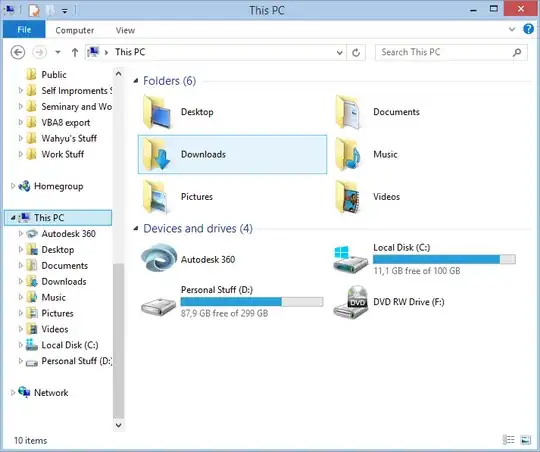The width and height of the screenshot is (540, 452).
Task: Select Videos under This PC tree
Action: pyautogui.click(x=55, y=329)
